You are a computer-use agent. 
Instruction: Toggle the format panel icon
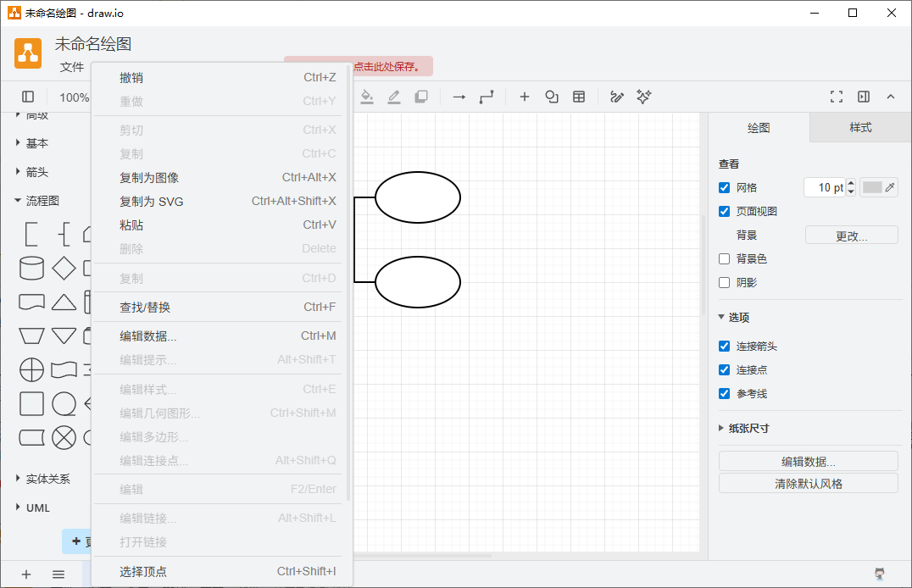pyautogui.click(x=864, y=97)
